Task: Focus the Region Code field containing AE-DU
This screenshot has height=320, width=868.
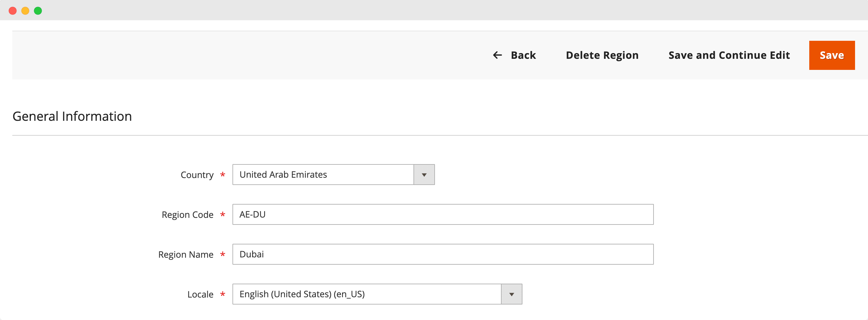Action: (x=443, y=214)
